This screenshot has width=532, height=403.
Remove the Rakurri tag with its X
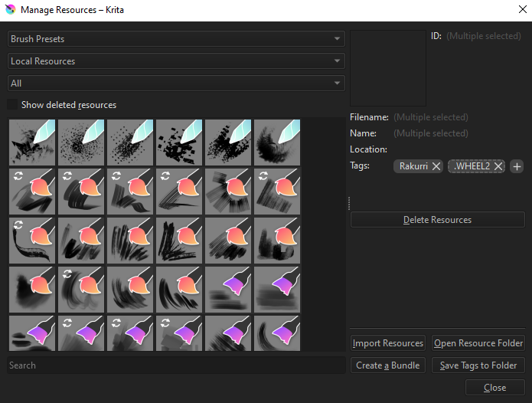pos(436,166)
